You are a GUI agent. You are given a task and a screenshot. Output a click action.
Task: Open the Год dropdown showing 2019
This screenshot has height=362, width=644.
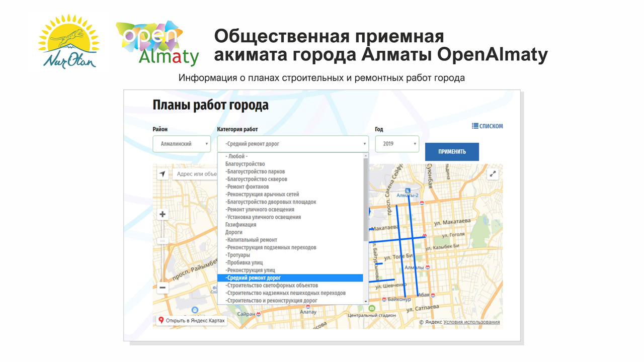tap(397, 144)
